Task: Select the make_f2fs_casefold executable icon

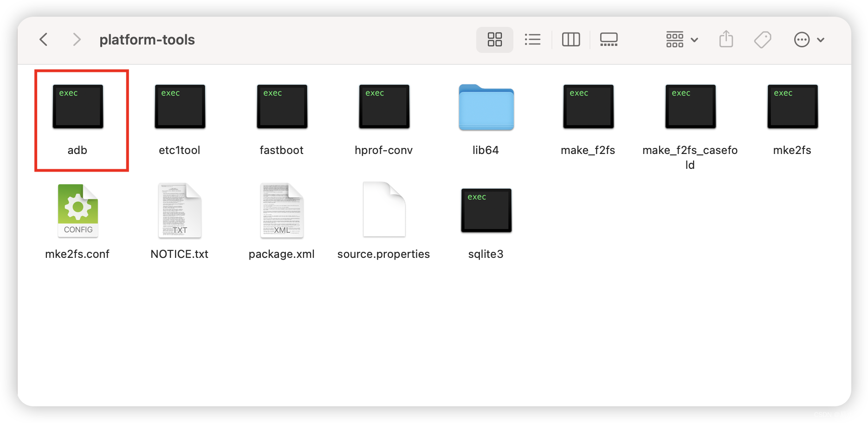Action: click(690, 106)
